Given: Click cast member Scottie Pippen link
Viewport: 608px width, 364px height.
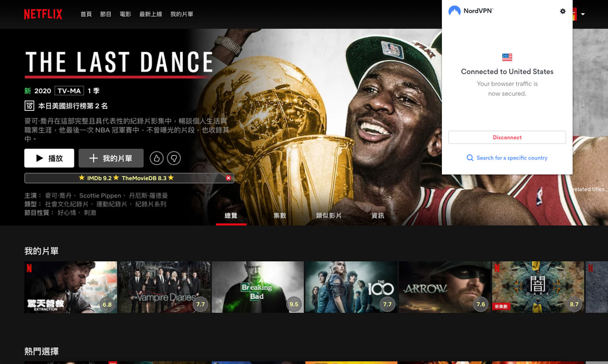Looking at the screenshot, I should (100, 195).
